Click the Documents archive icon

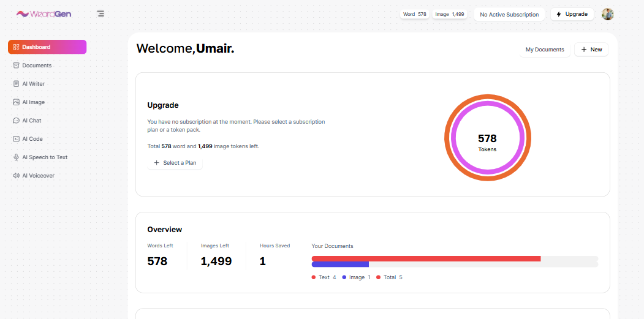[16, 66]
